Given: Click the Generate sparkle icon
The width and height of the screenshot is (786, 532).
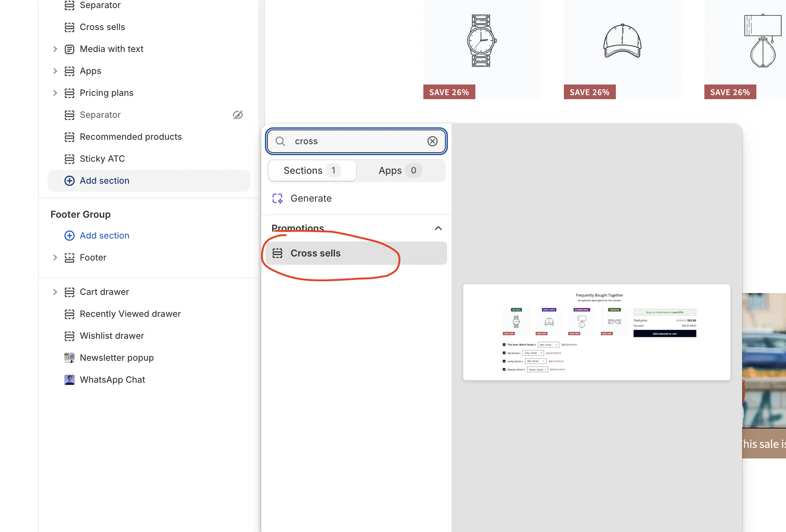Looking at the screenshot, I should click(277, 198).
